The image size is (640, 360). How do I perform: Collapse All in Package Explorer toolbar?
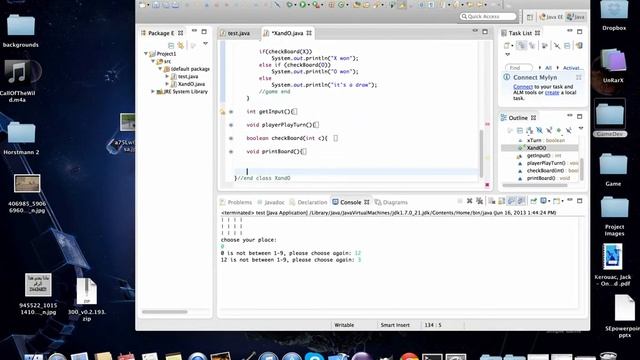[x=171, y=45]
